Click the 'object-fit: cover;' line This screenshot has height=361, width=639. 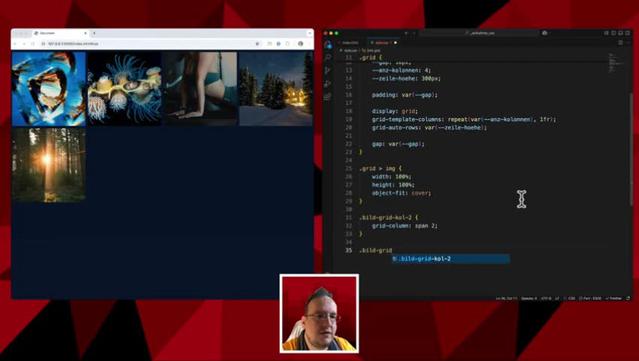pyautogui.click(x=401, y=193)
